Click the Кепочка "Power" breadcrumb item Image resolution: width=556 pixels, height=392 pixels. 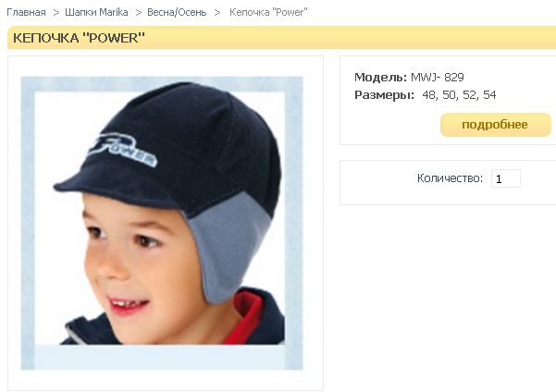(268, 12)
